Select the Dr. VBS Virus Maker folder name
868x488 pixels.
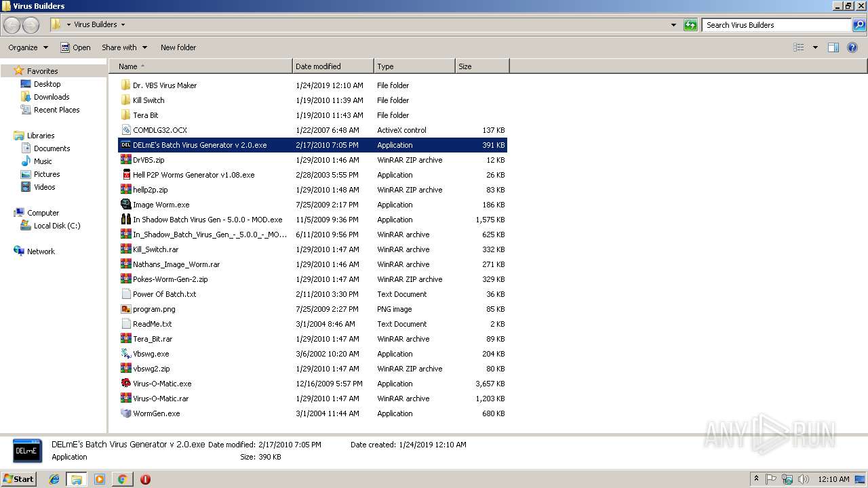tap(165, 85)
